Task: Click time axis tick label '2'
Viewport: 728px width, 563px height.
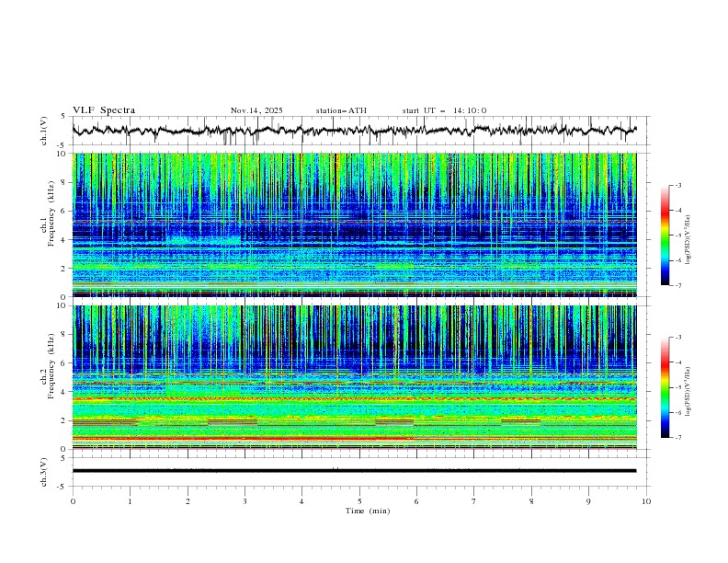Action: [x=188, y=501]
